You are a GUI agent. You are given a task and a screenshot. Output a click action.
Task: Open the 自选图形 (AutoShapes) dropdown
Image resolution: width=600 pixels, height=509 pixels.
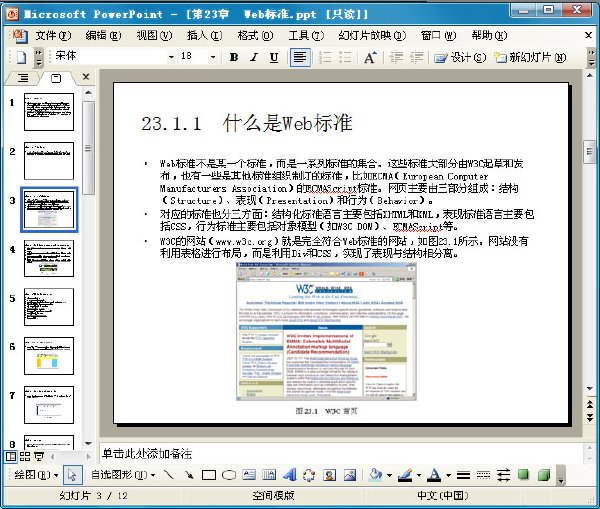tap(123, 475)
